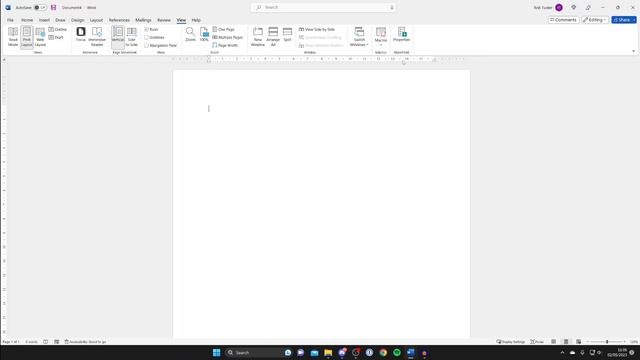Open Accessibility checker in status bar
The width and height of the screenshot is (640, 360).
point(85,342)
